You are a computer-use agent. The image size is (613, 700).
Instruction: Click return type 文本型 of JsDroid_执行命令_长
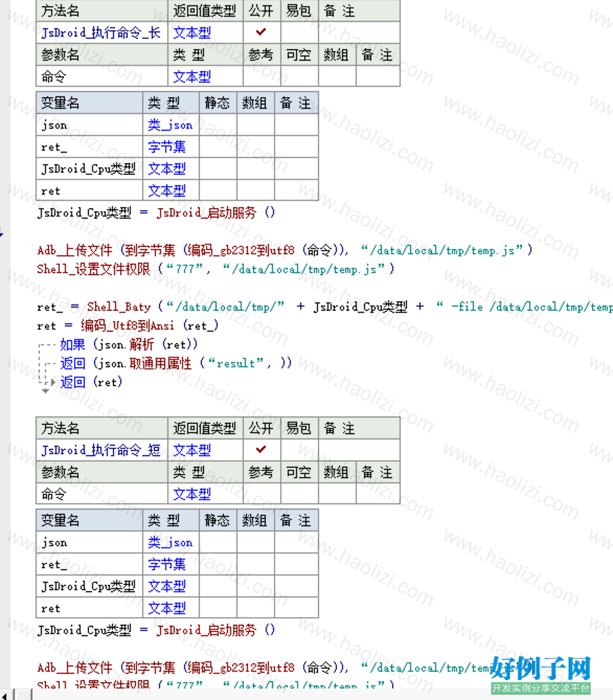(192, 32)
